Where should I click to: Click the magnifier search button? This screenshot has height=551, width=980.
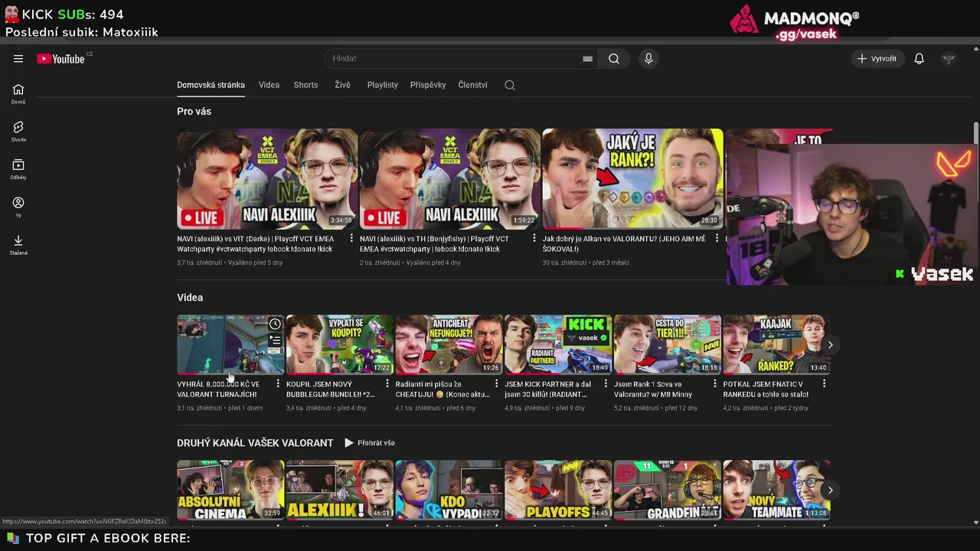[614, 59]
